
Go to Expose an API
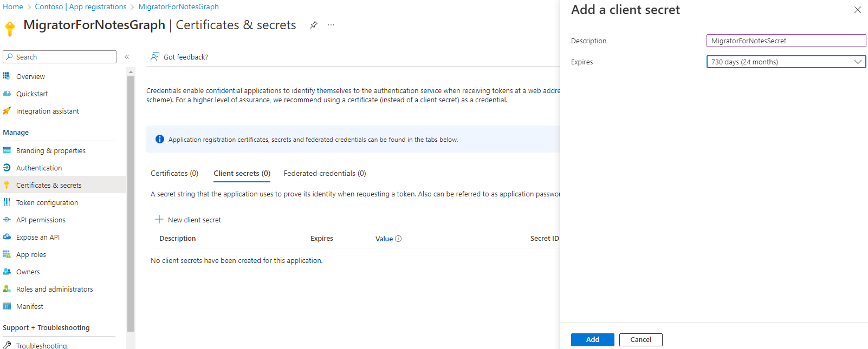38,237
